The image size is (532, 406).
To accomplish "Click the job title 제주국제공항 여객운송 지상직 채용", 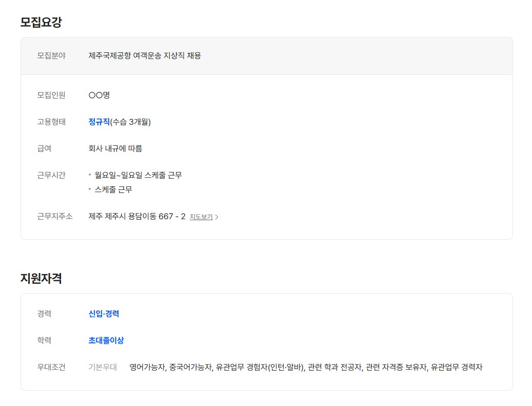I will coord(145,55).
